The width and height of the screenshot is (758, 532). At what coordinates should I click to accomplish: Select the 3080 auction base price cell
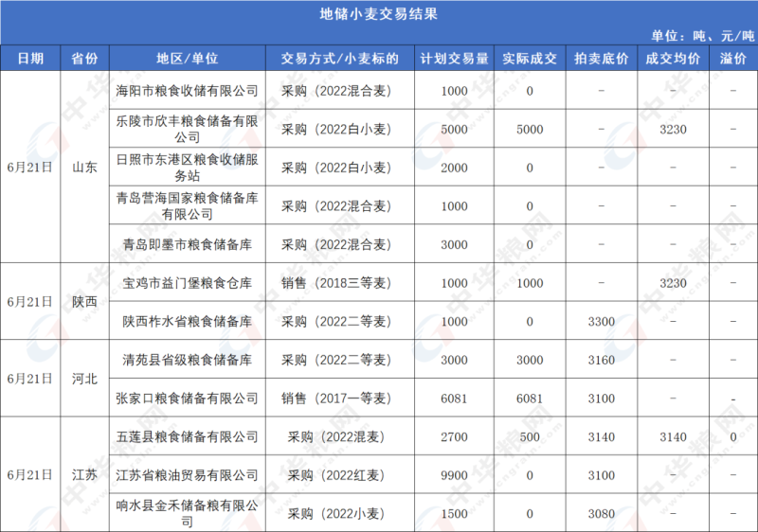601,513
